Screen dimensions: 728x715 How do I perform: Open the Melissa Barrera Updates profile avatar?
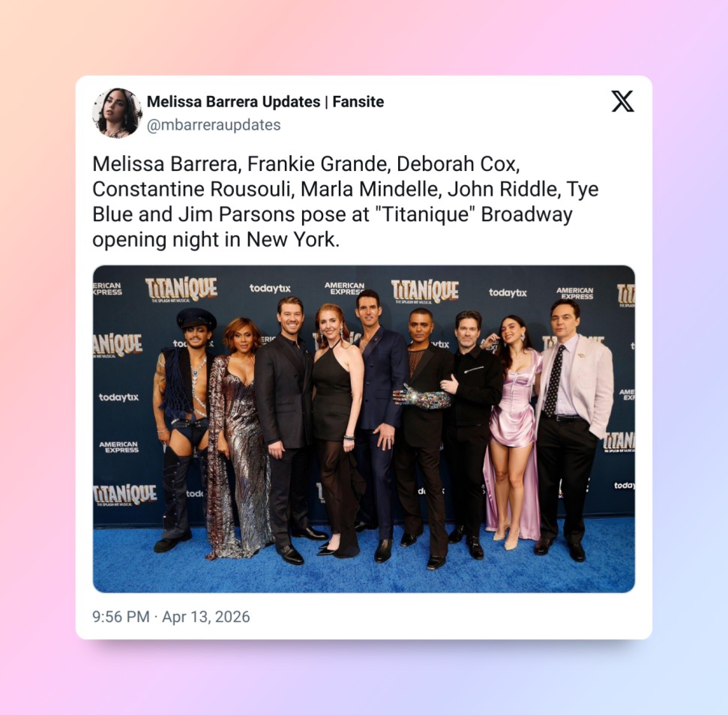[117, 112]
